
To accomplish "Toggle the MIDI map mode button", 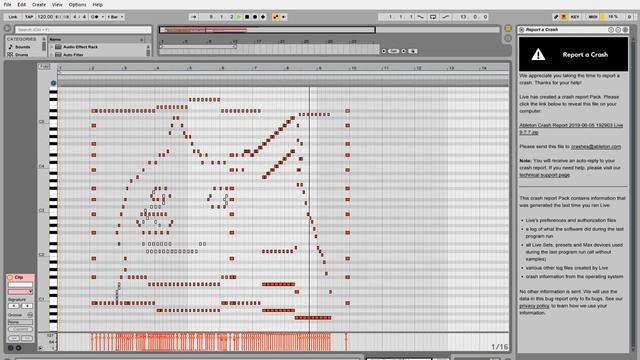I will pos(593,17).
